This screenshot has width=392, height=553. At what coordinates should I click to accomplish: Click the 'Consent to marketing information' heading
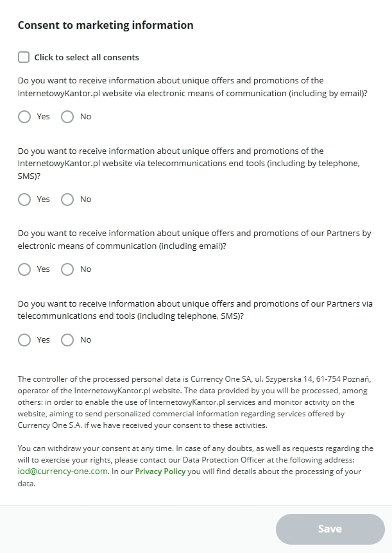(x=105, y=26)
